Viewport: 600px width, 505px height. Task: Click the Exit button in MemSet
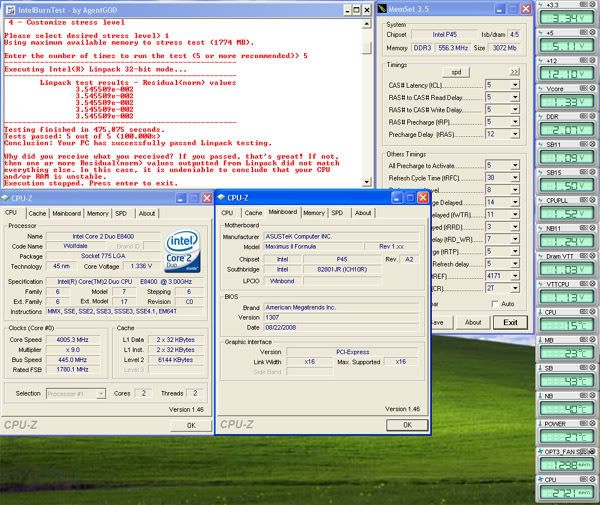(510, 322)
